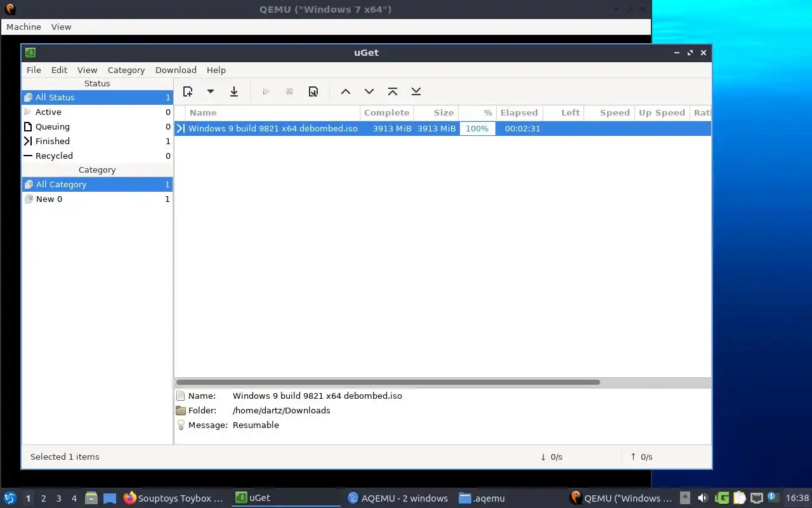The image size is (812, 508).
Task: Click the removable media tray icon
Action: click(x=685, y=498)
